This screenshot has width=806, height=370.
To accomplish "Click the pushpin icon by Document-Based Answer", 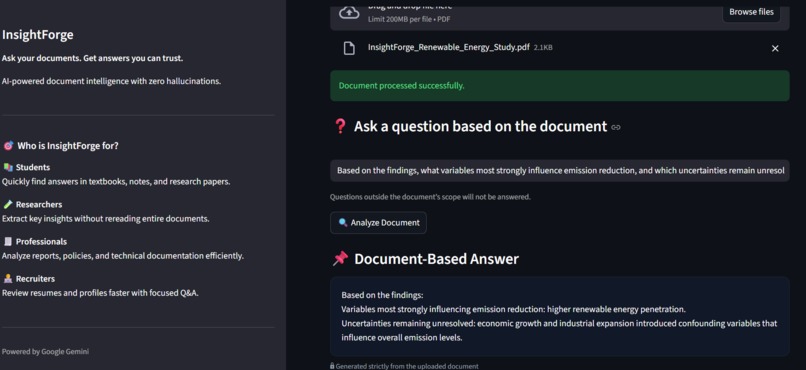I will pos(340,258).
